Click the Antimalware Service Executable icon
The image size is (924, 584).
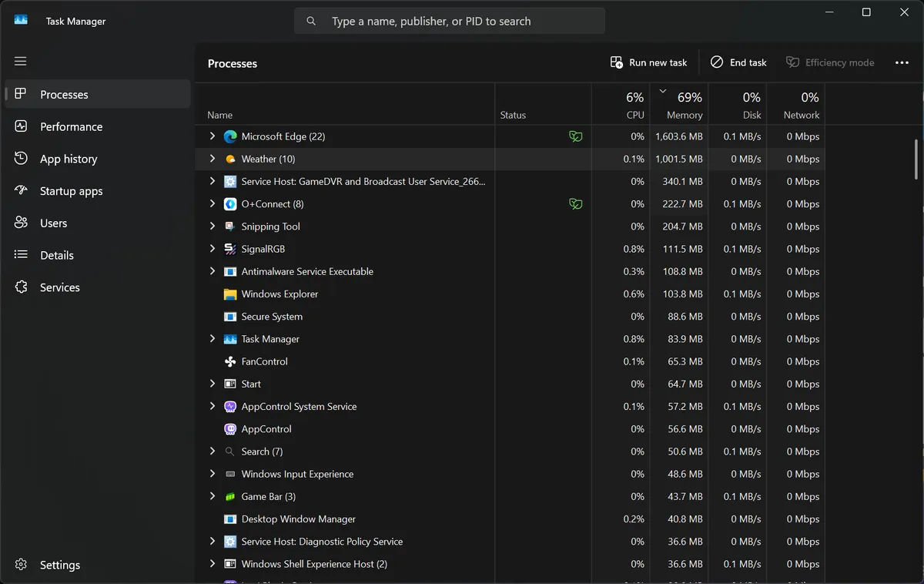point(229,271)
